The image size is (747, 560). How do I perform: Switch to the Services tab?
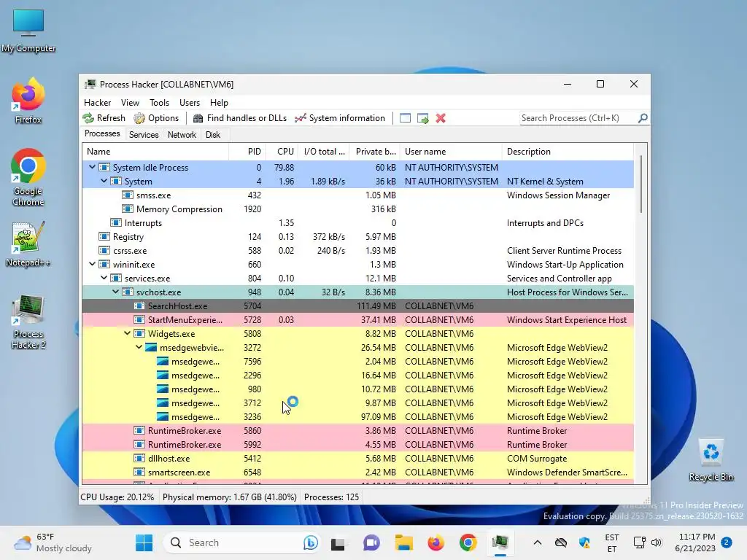click(144, 135)
